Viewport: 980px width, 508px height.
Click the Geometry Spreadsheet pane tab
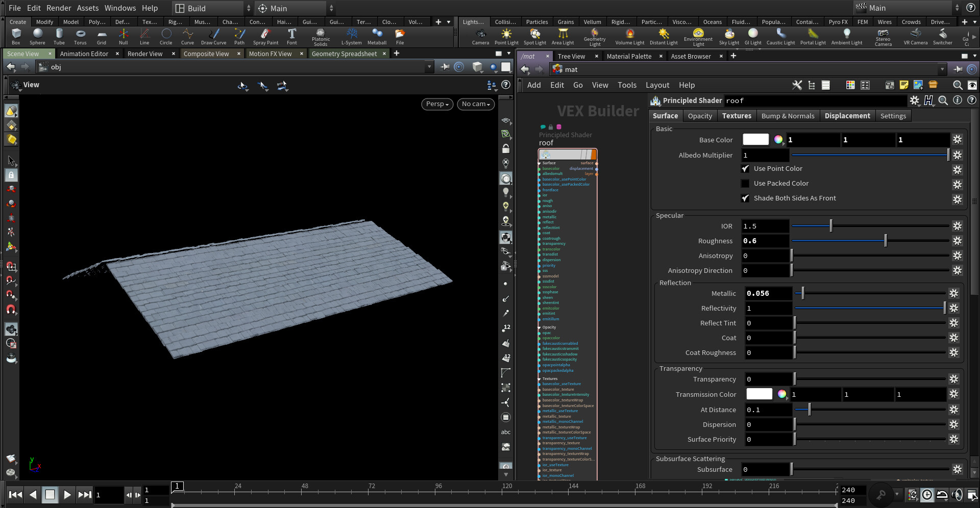(x=345, y=54)
